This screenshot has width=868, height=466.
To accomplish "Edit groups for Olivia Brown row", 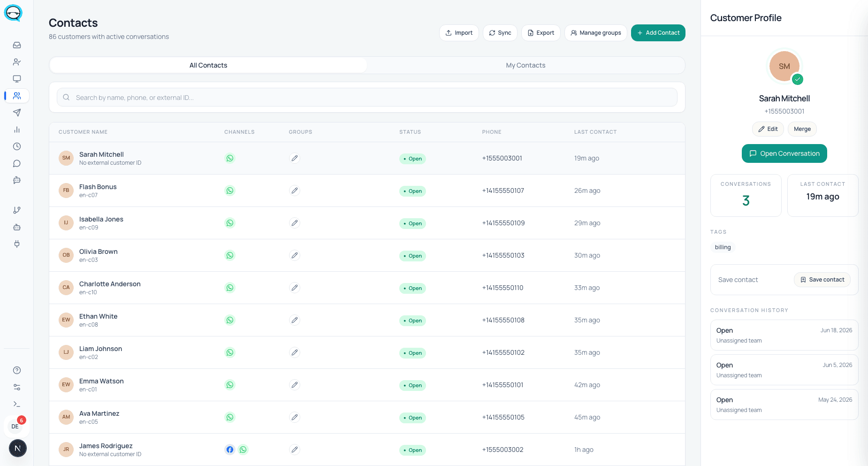I will click(x=295, y=255).
